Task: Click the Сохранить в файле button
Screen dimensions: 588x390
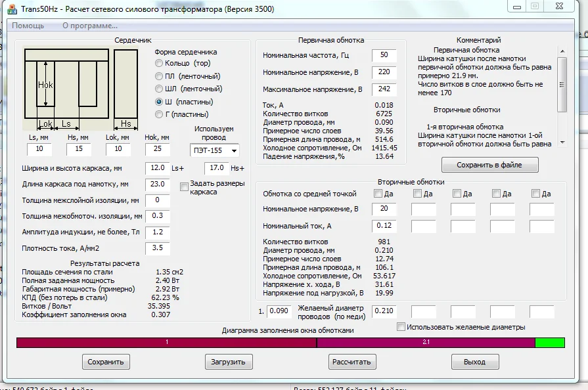Action: pyautogui.click(x=489, y=165)
